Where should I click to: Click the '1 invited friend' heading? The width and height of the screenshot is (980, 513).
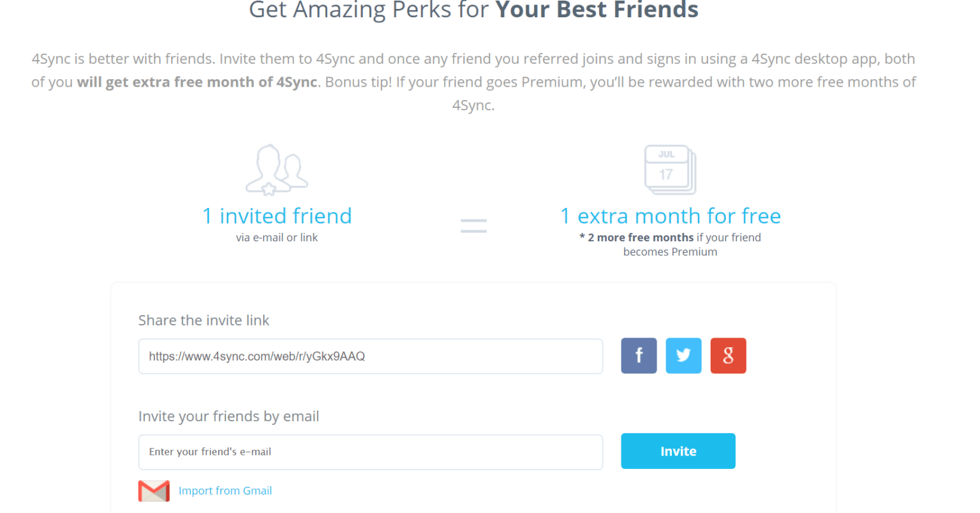[277, 216]
